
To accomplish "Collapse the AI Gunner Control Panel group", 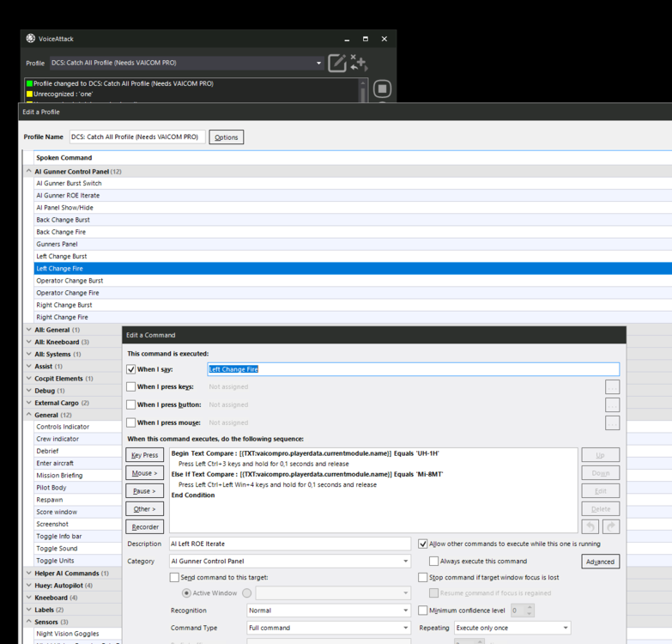I will (28, 171).
